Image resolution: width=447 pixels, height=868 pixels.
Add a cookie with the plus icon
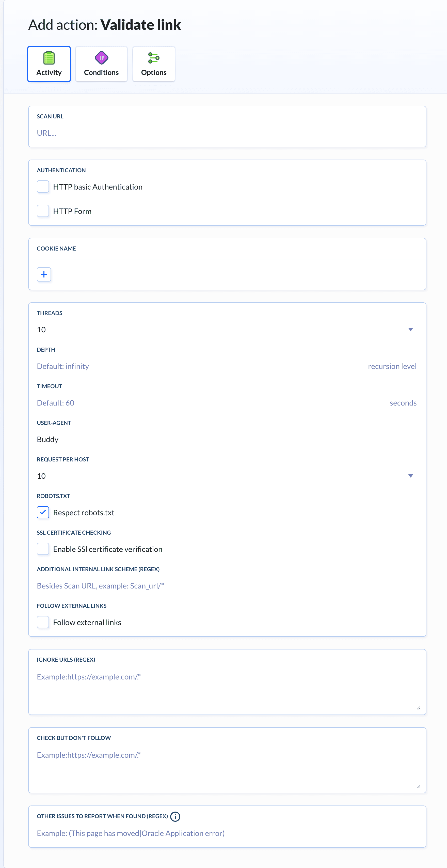coord(44,274)
